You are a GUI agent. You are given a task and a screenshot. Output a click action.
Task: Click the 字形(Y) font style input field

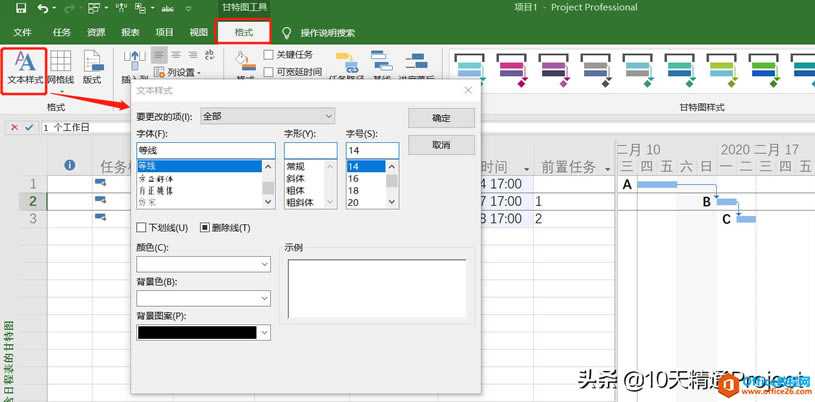(x=310, y=151)
